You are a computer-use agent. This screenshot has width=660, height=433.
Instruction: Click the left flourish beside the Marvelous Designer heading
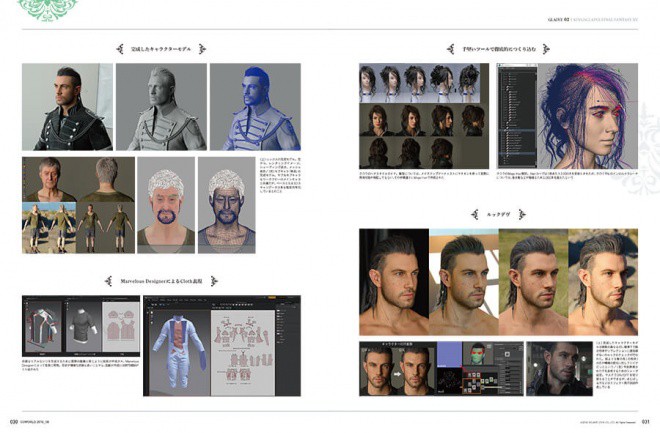109,281
